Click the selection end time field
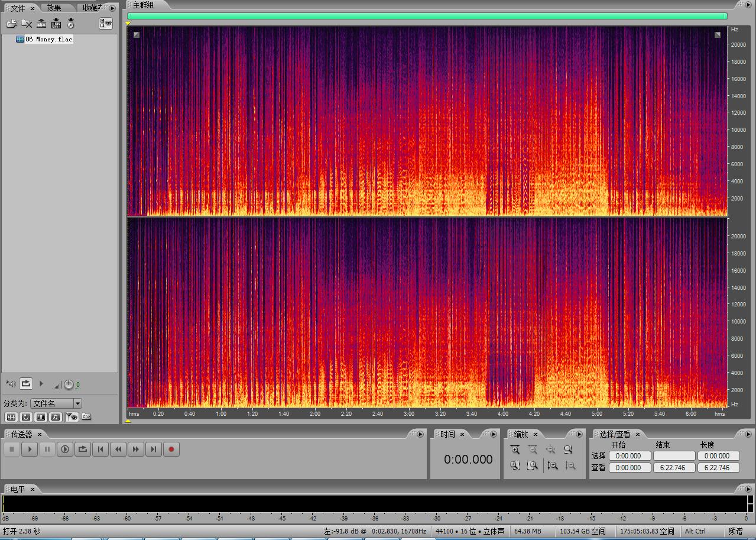The height and width of the screenshot is (540, 756). point(674,456)
